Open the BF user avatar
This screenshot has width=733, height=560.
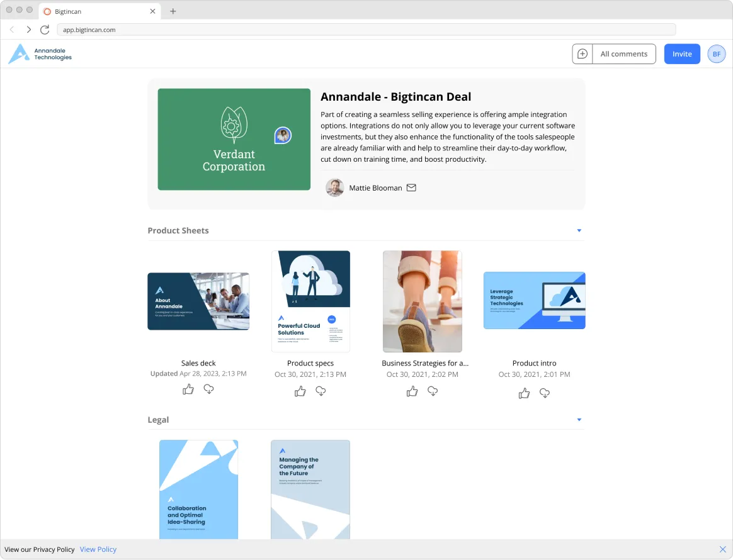pyautogui.click(x=716, y=54)
